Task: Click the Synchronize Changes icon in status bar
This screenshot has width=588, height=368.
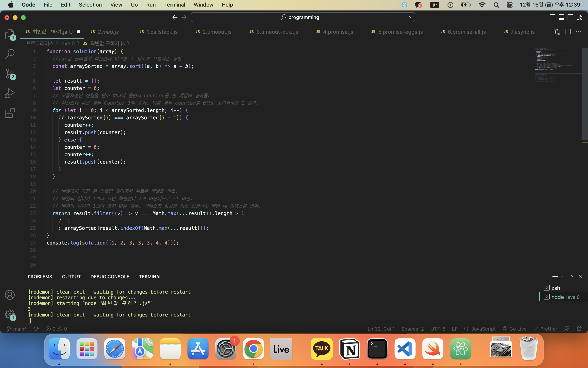Action: (36, 329)
